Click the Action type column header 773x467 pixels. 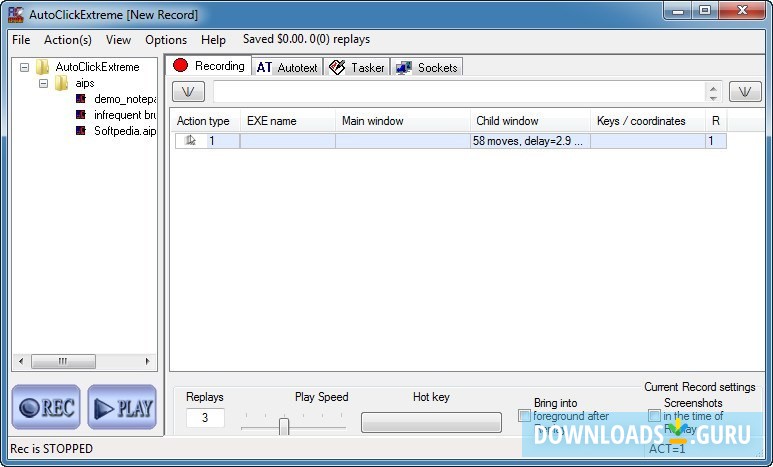click(x=206, y=121)
